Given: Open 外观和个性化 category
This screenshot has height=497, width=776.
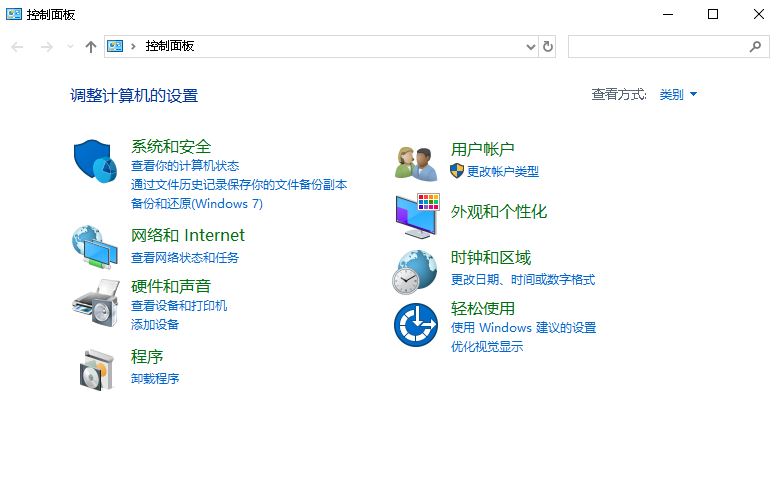Looking at the screenshot, I should [x=499, y=211].
